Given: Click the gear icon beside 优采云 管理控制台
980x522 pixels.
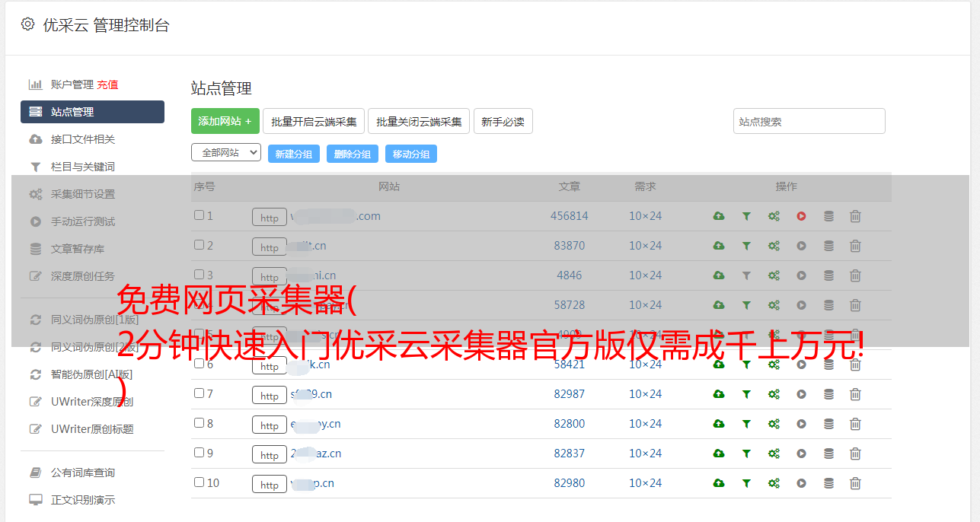Looking at the screenshot, I should tap(28, 24).
